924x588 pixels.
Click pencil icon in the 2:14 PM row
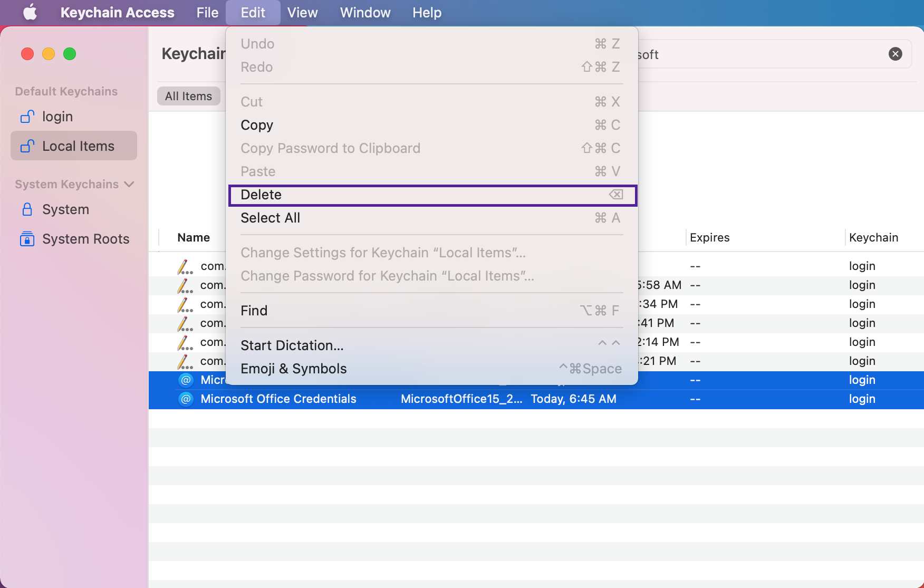[x=185, y=343]
